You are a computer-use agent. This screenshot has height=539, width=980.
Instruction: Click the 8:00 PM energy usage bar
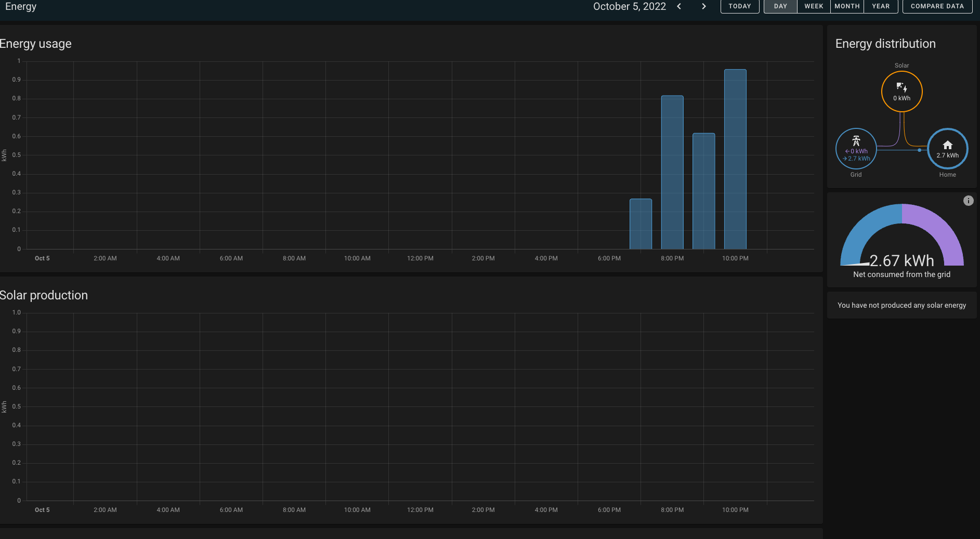pos(672,172)
